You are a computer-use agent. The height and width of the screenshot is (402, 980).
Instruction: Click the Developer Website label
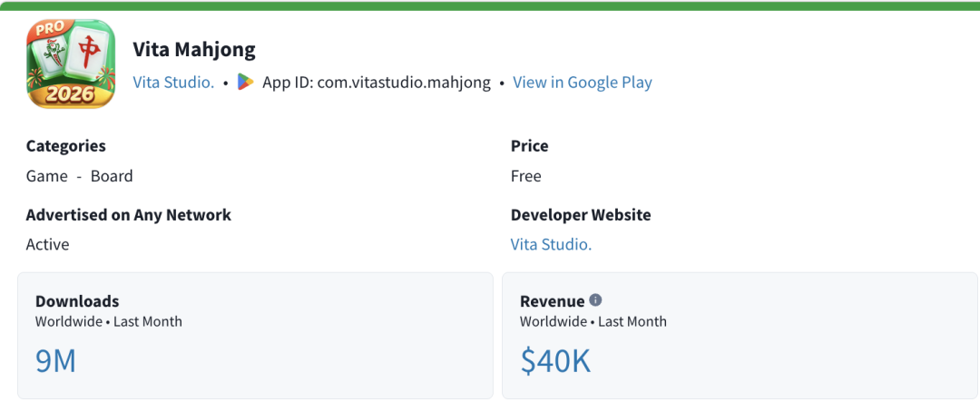(x=581, y=215)
